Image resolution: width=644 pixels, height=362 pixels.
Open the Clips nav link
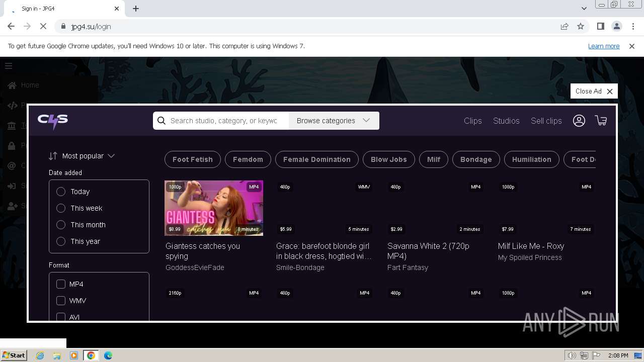(473, 121)
